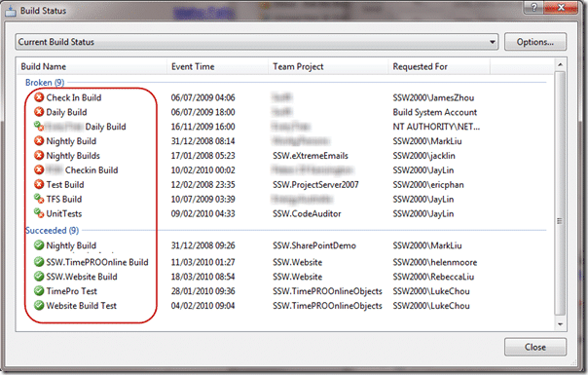
Task: Sort by Event Time column header
Action: point(217,66)
